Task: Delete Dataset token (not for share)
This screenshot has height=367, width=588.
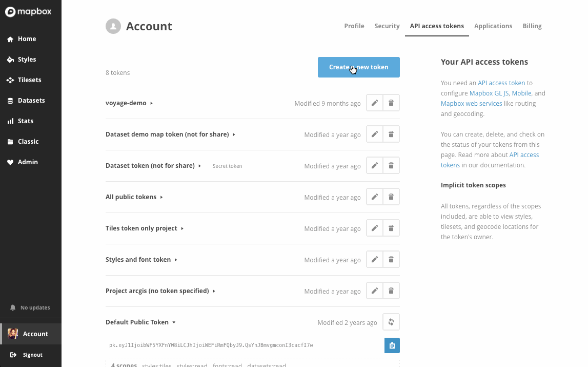Action: [x=391, y=166]
